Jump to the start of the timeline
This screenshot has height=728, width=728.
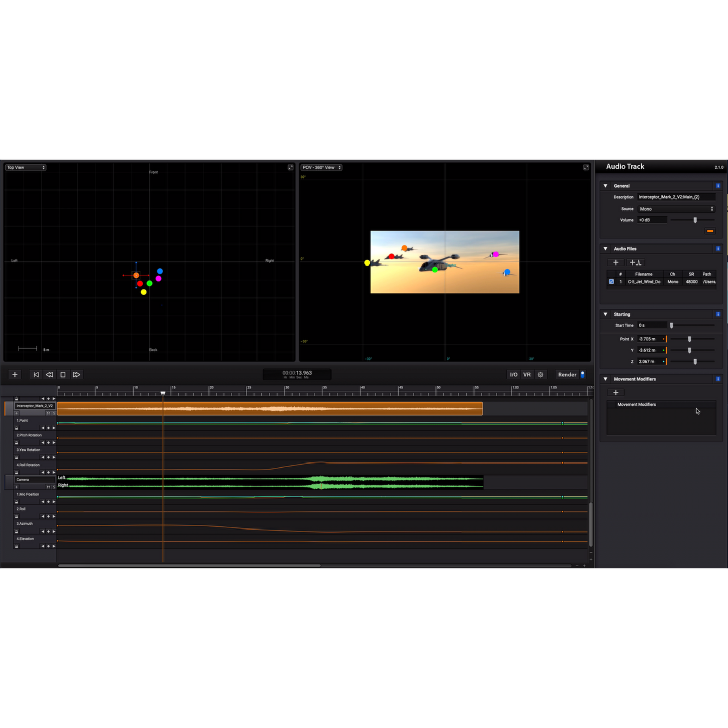click(36, 375)
